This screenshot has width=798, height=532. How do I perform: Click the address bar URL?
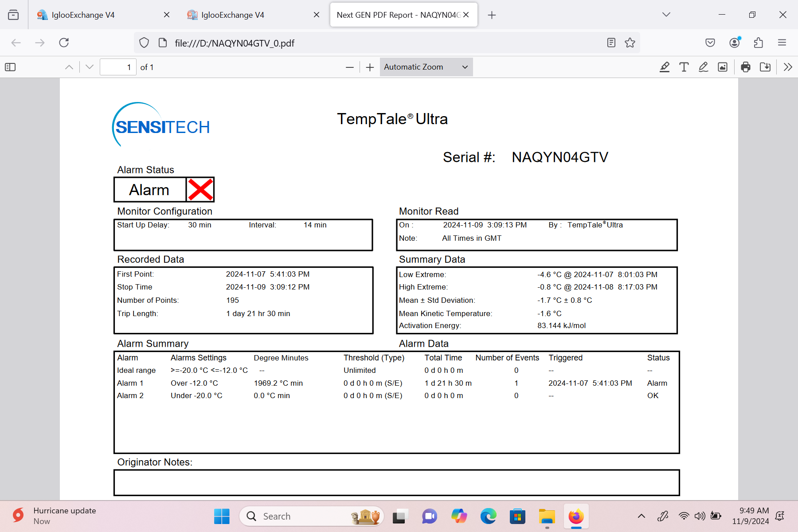click(235, 43)
